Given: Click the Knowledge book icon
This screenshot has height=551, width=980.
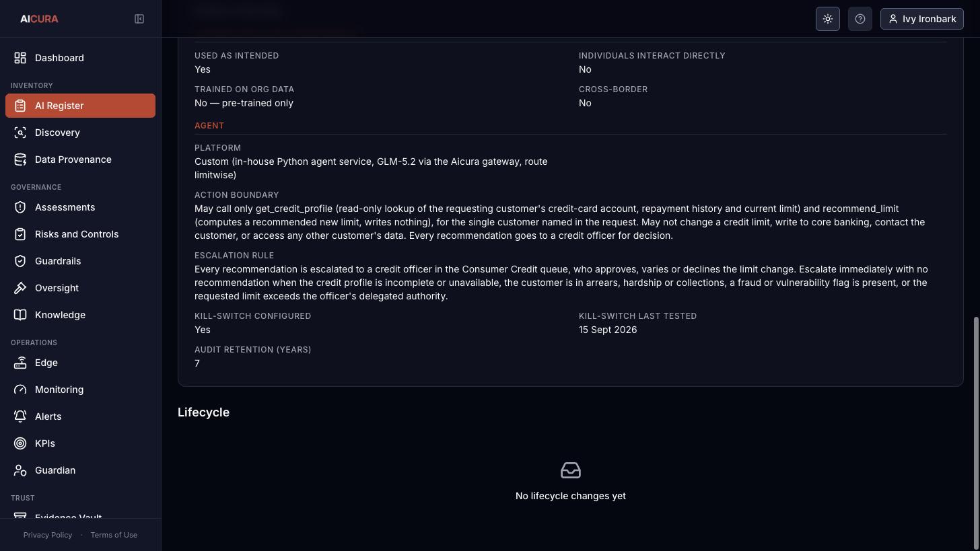Looking at the screenshot, I should point(20,315).
